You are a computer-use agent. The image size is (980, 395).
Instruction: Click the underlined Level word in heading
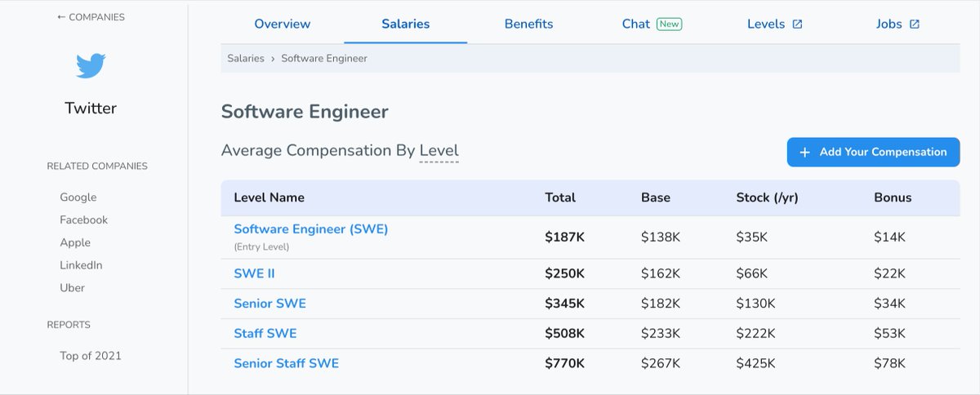[439, 151]
